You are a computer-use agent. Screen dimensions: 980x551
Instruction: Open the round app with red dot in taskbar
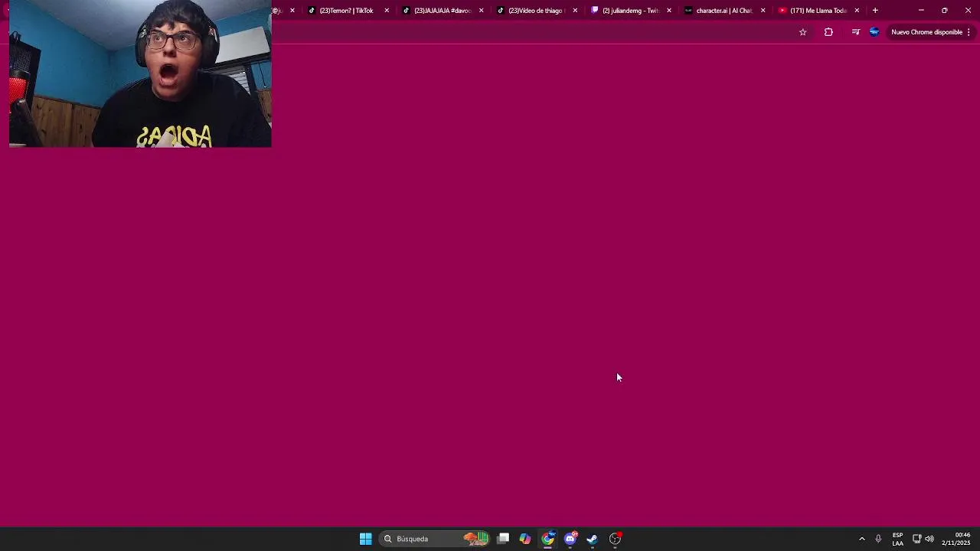click(615, 539)
